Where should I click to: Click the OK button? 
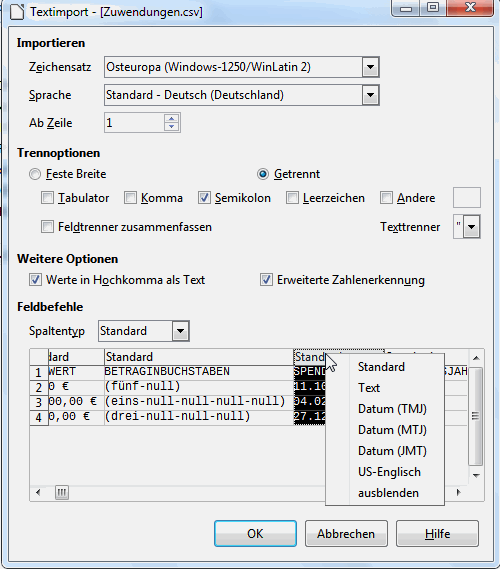pyautogui.click(x=255, y=533)
